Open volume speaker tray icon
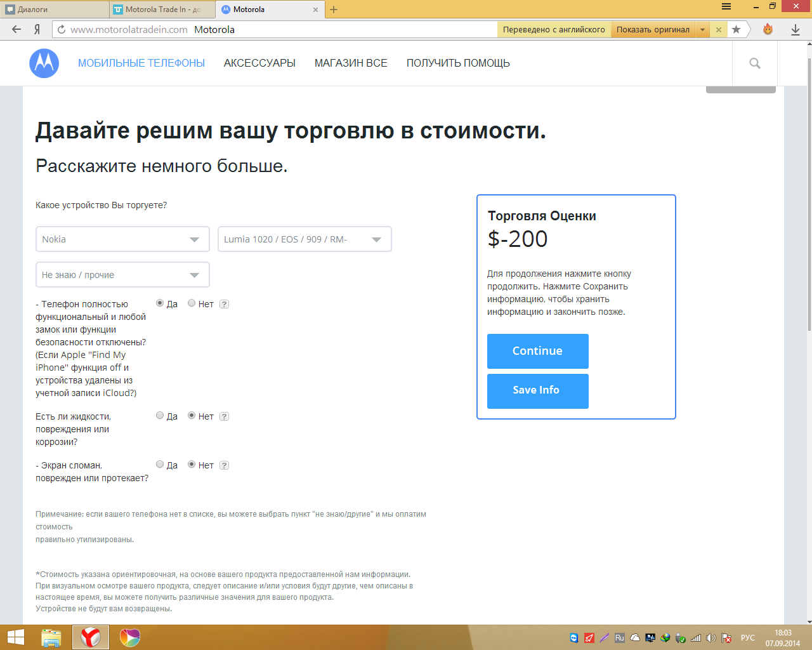 tap(711, 638)
